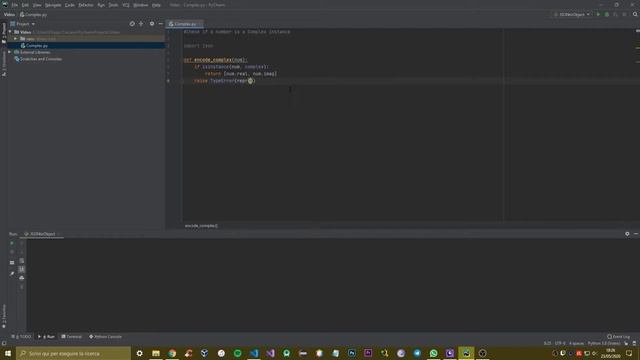Select Complex.py in the project tree
Image resolution: width=640 pixels, height=360 pixels.
point(37,46)
